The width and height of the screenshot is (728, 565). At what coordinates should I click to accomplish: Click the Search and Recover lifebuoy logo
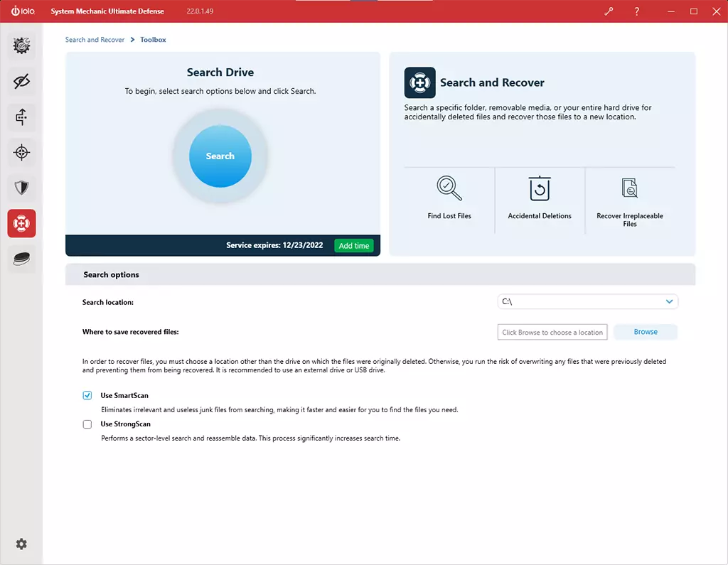pos(419,82)
